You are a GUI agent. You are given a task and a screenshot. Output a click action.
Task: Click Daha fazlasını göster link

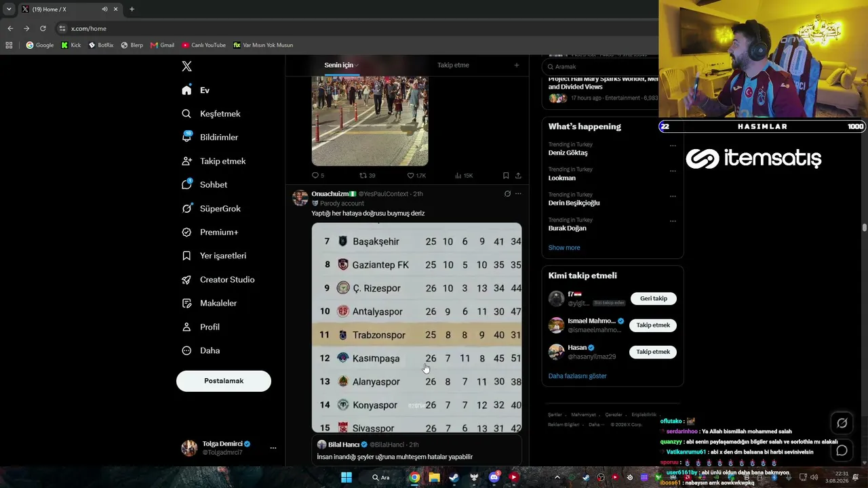coord(578,376)
